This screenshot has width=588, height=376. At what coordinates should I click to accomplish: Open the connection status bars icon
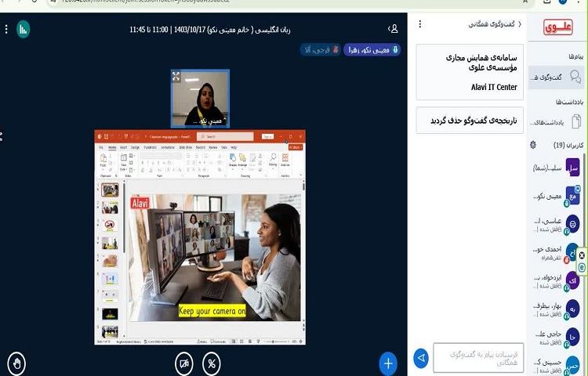pos(23,29)
